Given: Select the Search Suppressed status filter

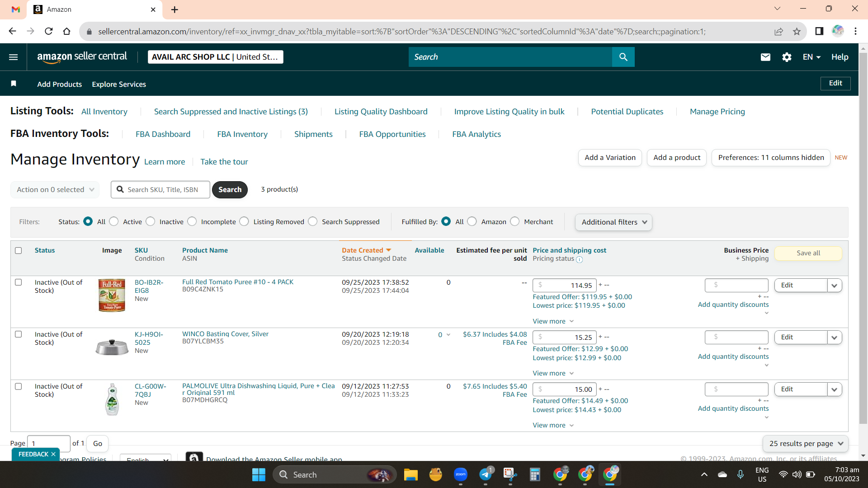Looking at the screenshot, I should pos(313,221).
